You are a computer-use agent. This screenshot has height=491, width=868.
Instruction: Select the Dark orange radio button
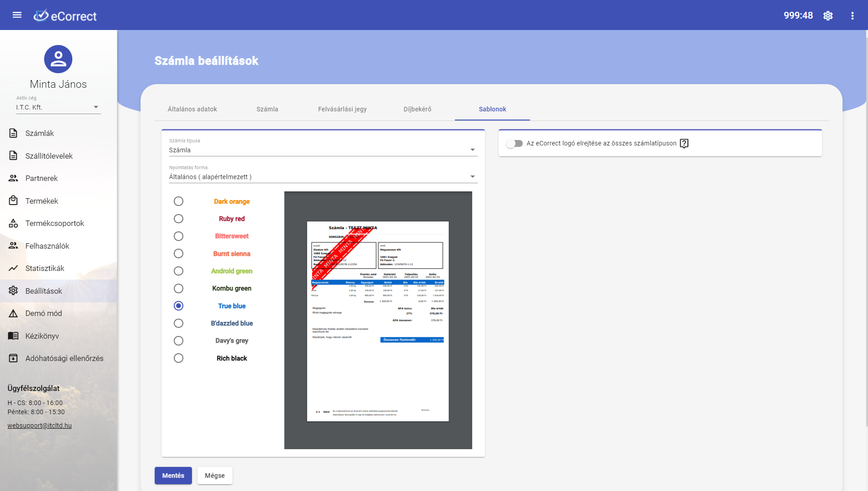coord(178,201)
